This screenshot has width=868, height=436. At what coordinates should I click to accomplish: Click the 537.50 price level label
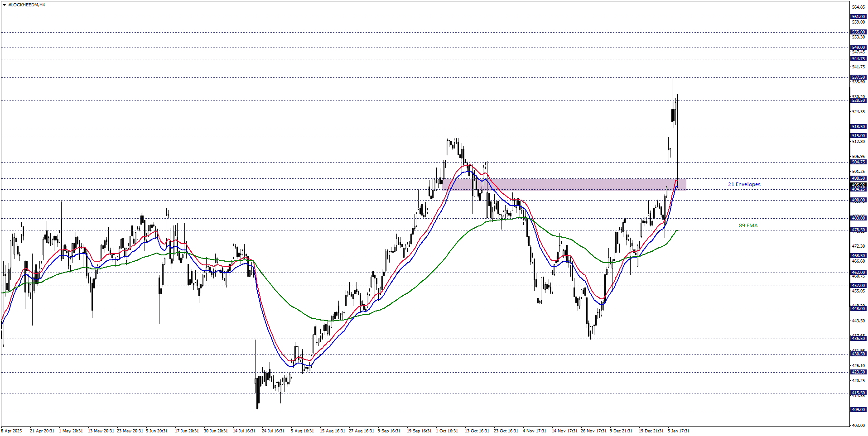(858, 77)
